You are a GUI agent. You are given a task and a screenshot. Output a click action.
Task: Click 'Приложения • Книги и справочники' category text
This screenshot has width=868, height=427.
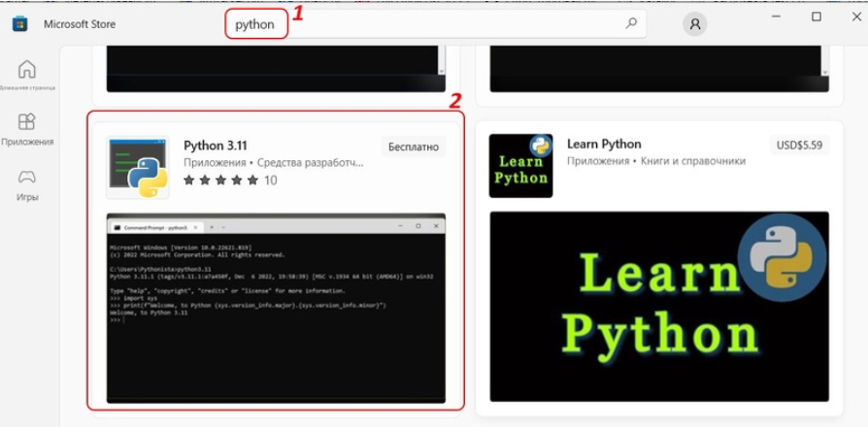pyautogui.click(x=656, y=161)
